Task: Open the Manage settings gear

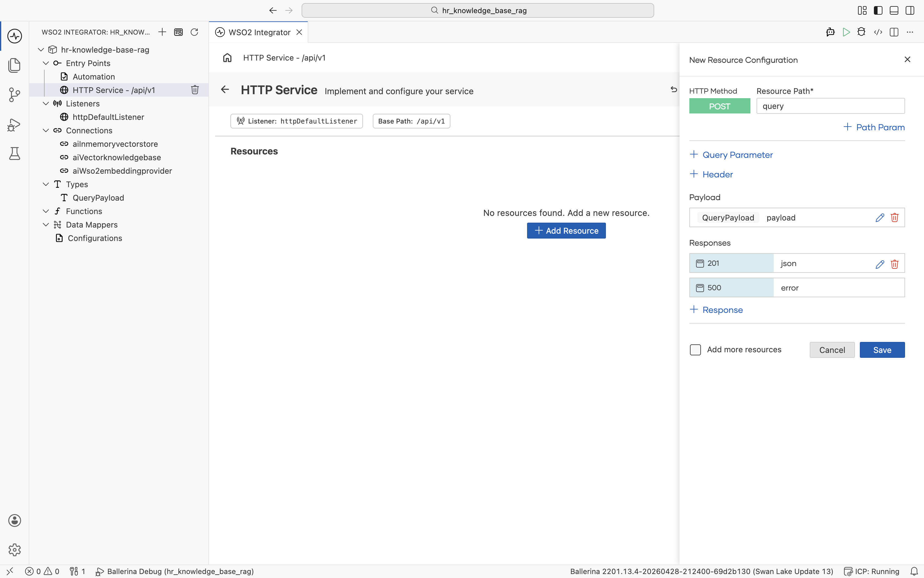Action: click(x=14, y=550)
